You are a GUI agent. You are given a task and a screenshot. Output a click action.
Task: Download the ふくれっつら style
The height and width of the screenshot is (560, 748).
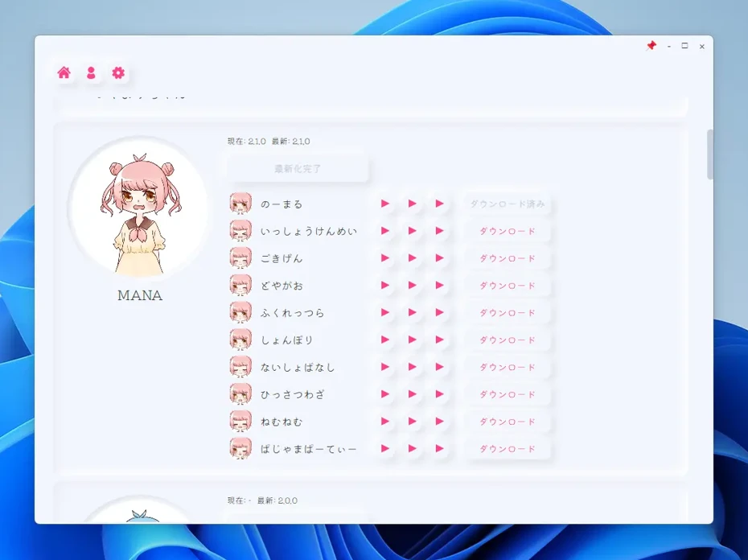[507, 313]
